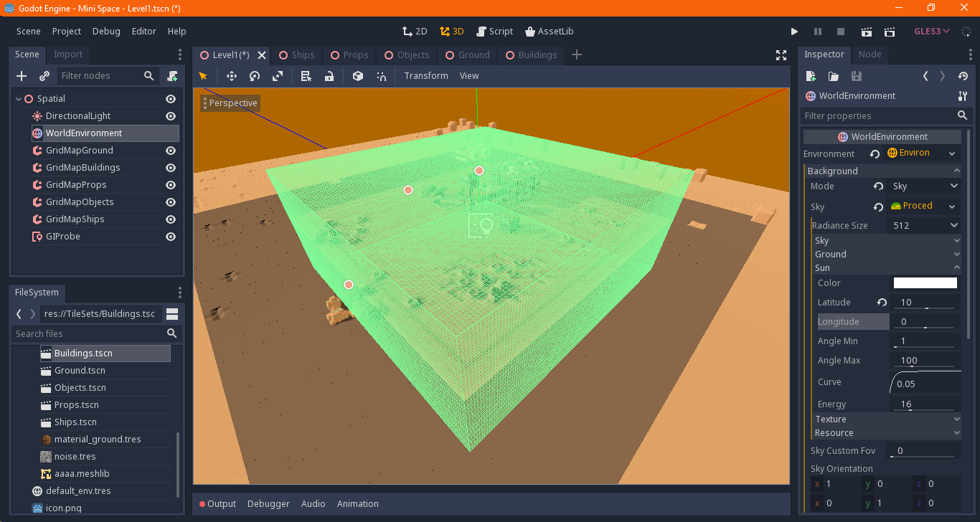Add a new node in the Scene dock
980x522 pixels.
pos(21,75)
